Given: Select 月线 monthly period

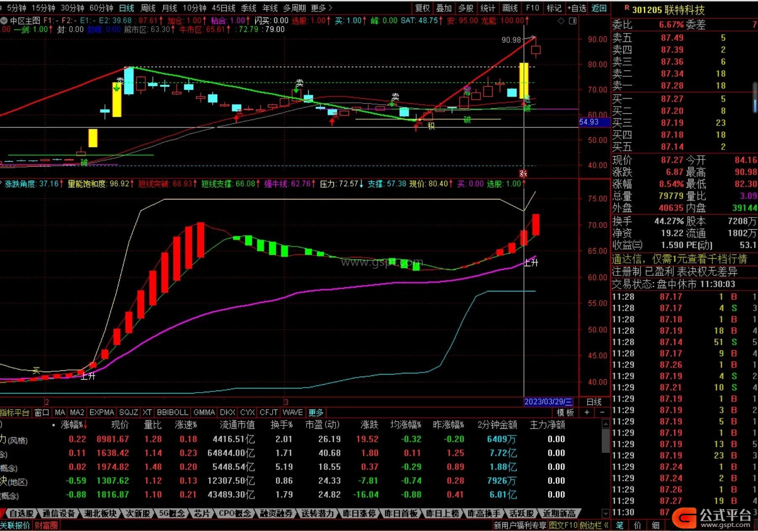Looking at the screenshot, I should click(169, 8).
